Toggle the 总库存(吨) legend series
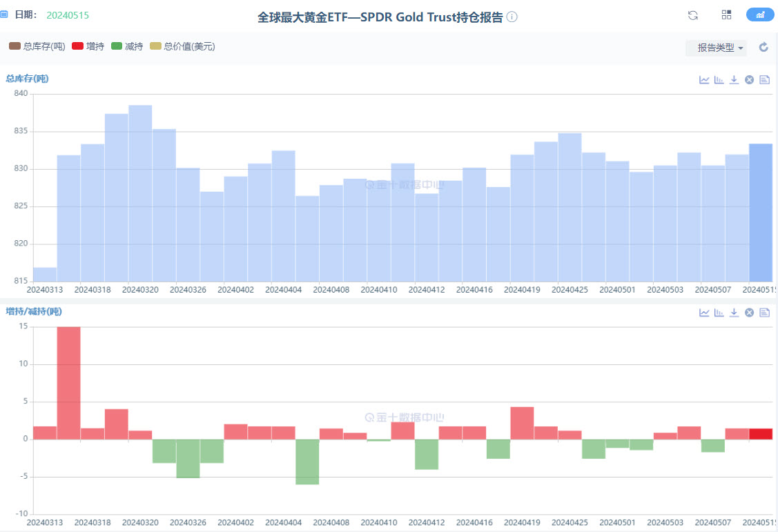Image resolution: width=778 pixels, height=532 pixels. point(37,46)
